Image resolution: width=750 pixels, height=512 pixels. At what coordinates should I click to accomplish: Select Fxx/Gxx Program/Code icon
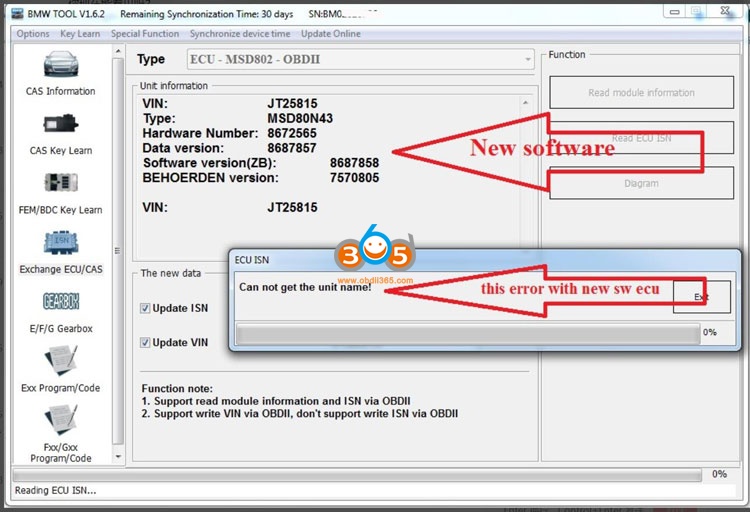pyautogui.click(x=61, y=420)
